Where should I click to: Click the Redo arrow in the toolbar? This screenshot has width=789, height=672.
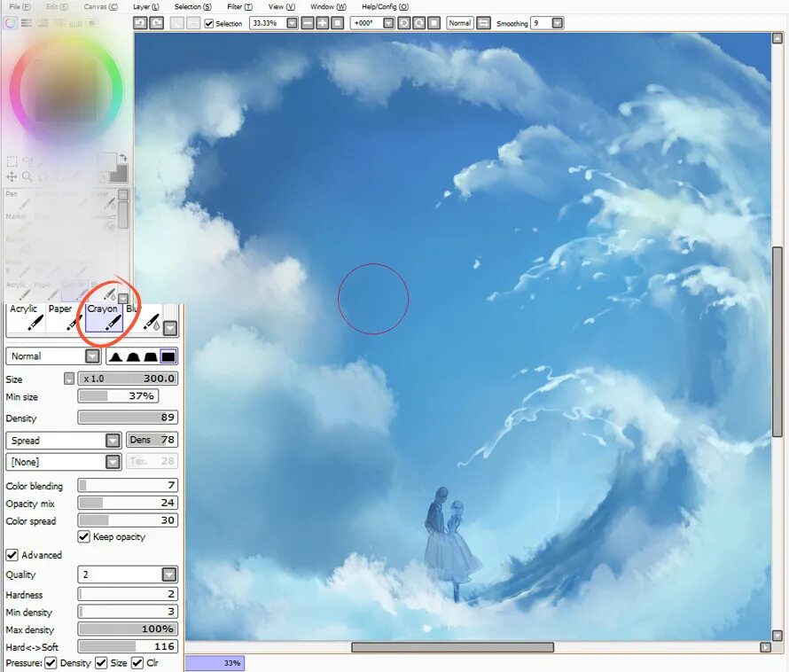tap(157, 23)
